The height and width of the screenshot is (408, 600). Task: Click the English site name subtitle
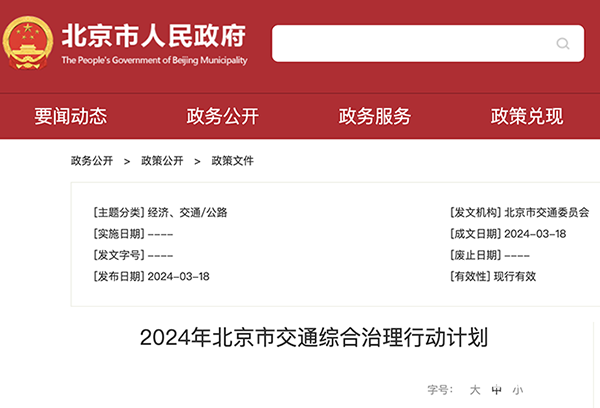(155, 60)
